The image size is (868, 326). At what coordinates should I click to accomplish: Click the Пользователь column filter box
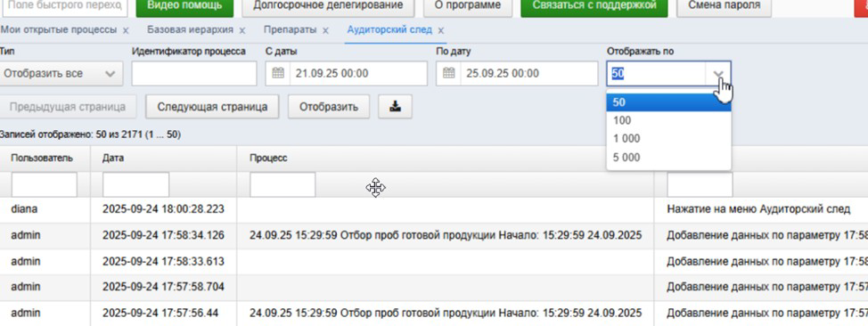(x=45, y=184)
